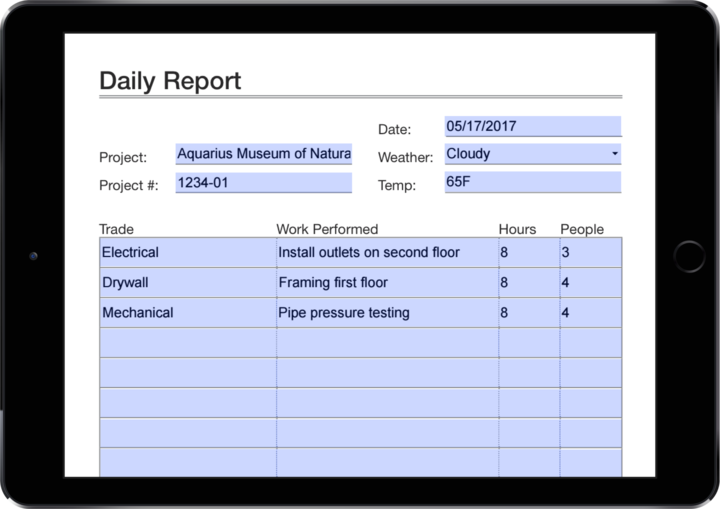720x509 pixels.
Task: Edit the Project name field
Action: [263, 154]
